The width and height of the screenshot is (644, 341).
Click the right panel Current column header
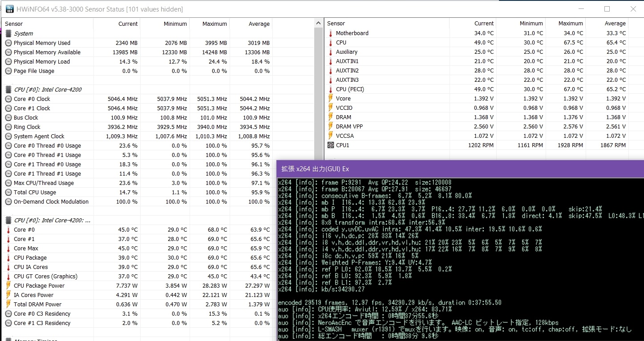point(473,24)
